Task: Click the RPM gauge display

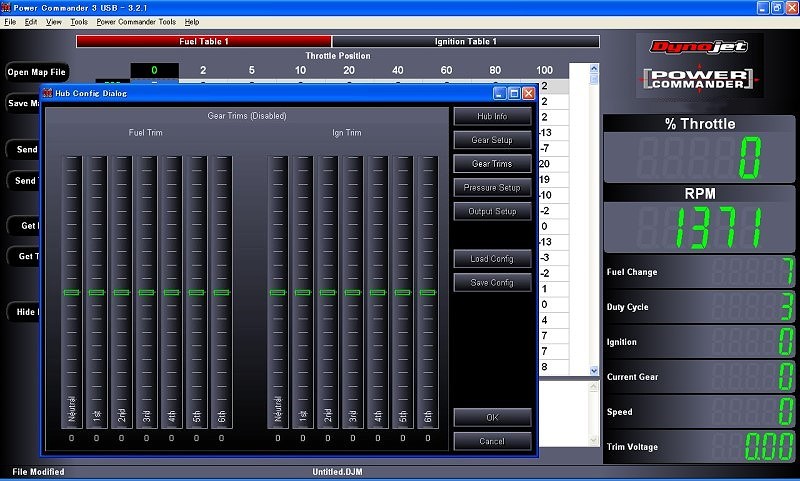Action: [699, 227]
